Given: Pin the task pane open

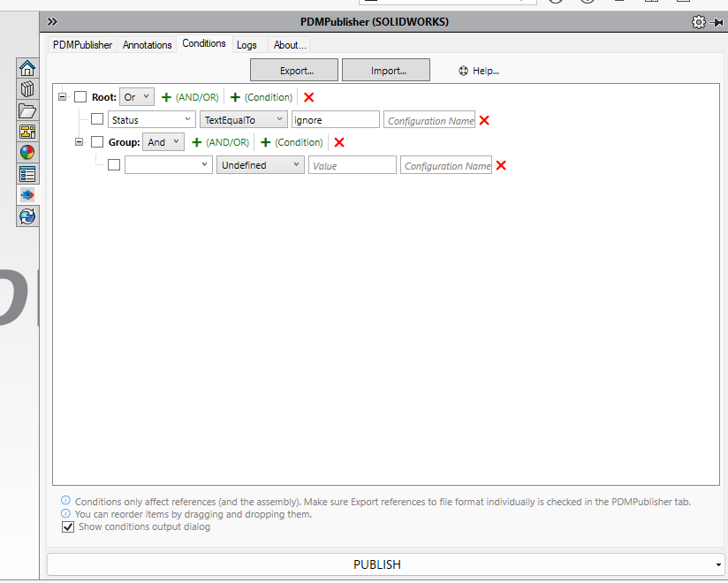Looking at the screenshot, I should coord(718,22).
